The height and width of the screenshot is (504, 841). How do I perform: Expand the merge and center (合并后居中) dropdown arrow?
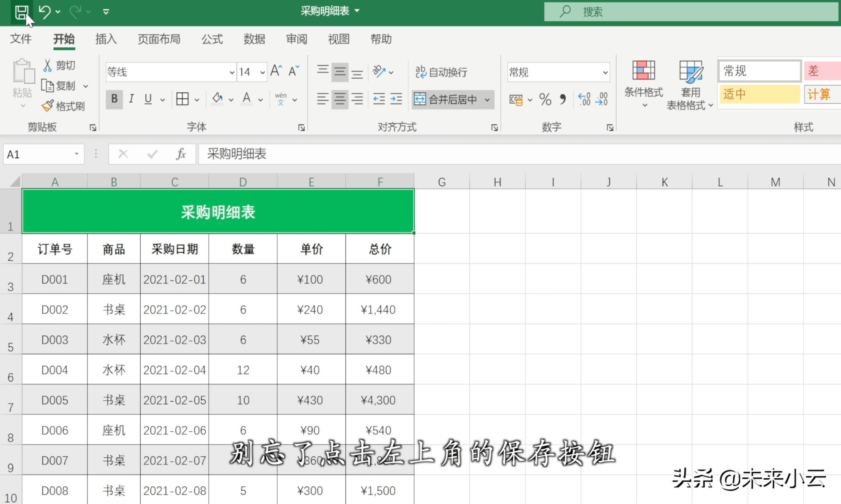click(x=487, y=100)
